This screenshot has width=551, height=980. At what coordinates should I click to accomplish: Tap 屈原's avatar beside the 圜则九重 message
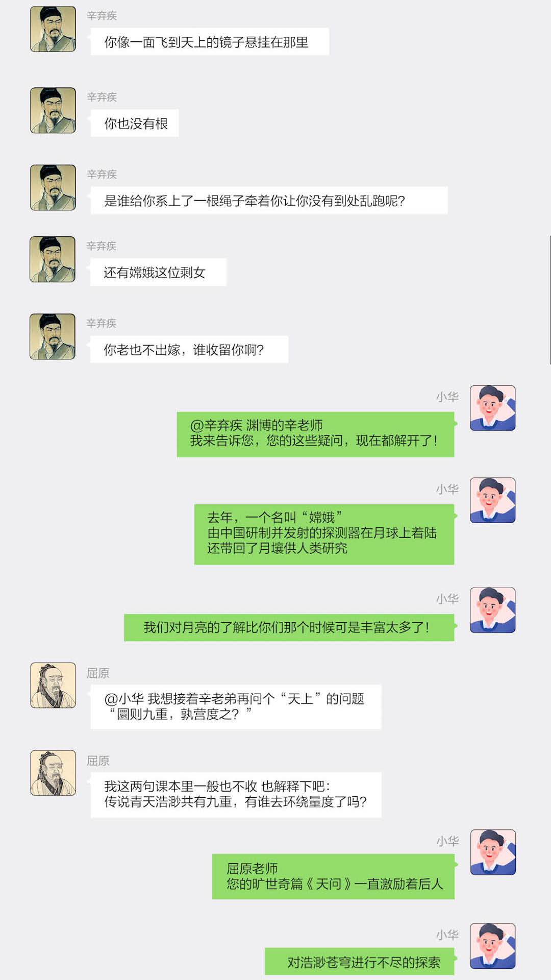(x=53, y=685)
